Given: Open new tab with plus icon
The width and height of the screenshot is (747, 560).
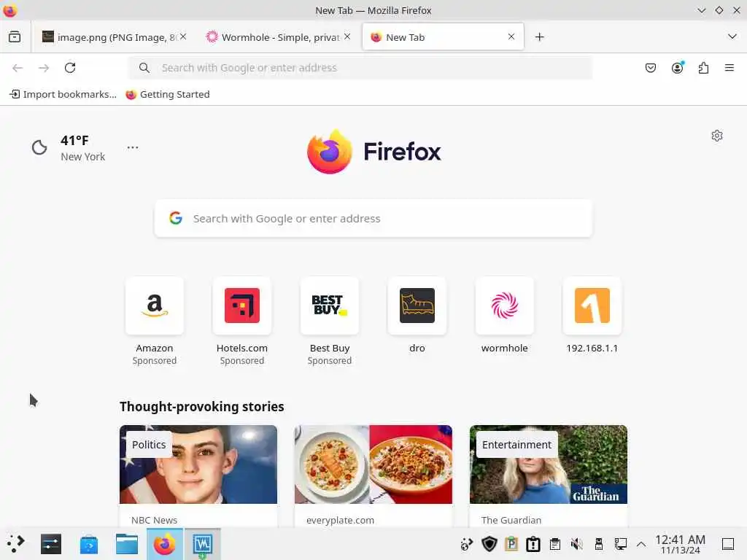Looking at the screenshot, I should [x=539, y=37].
